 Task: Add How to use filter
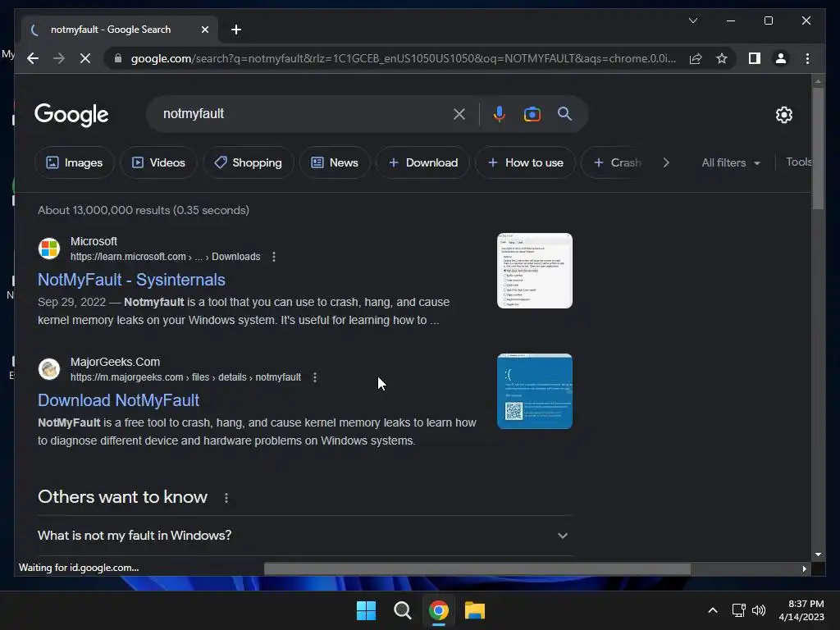coord(526,162)
